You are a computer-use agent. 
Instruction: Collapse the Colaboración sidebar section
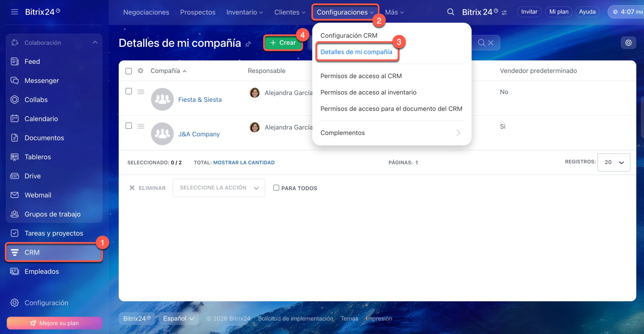[95, 43]
